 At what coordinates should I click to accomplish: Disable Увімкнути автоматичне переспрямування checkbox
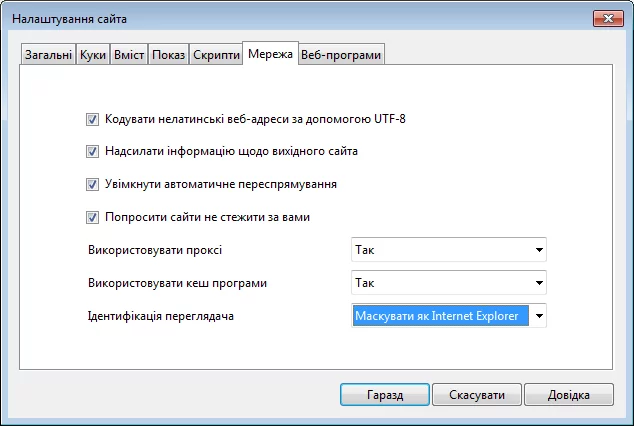(x=93, y=185)
